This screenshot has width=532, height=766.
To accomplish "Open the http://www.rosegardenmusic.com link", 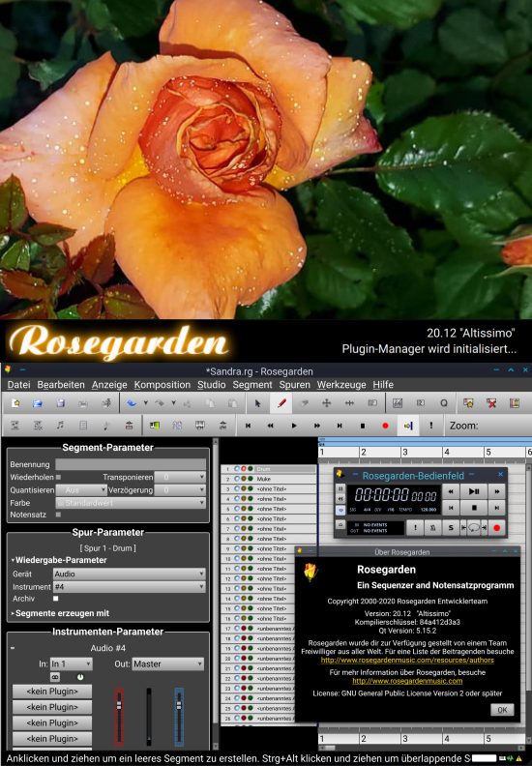I will click(407, 681).
